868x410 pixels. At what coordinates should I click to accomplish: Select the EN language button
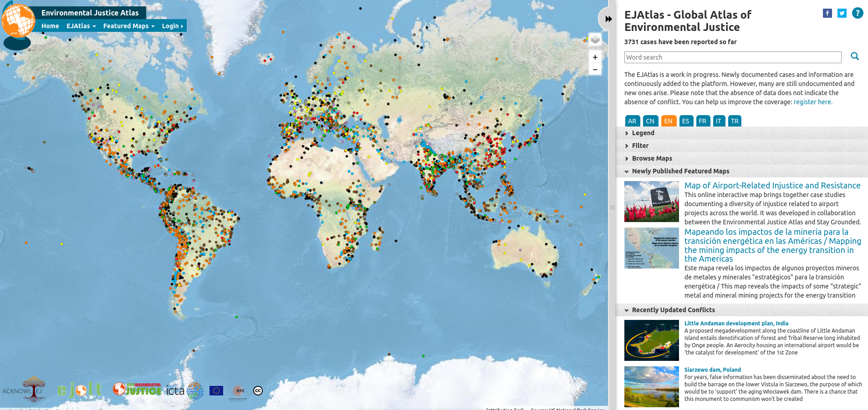point(668,121)
